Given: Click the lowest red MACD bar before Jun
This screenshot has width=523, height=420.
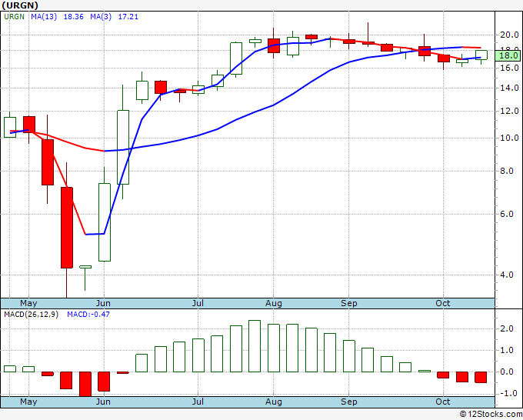Looking at the screenshot, I should tap(85, 384).
